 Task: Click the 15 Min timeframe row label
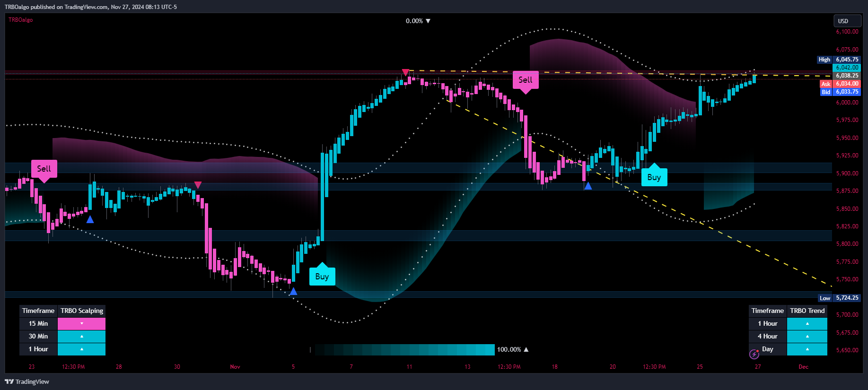tap(38, 324)
